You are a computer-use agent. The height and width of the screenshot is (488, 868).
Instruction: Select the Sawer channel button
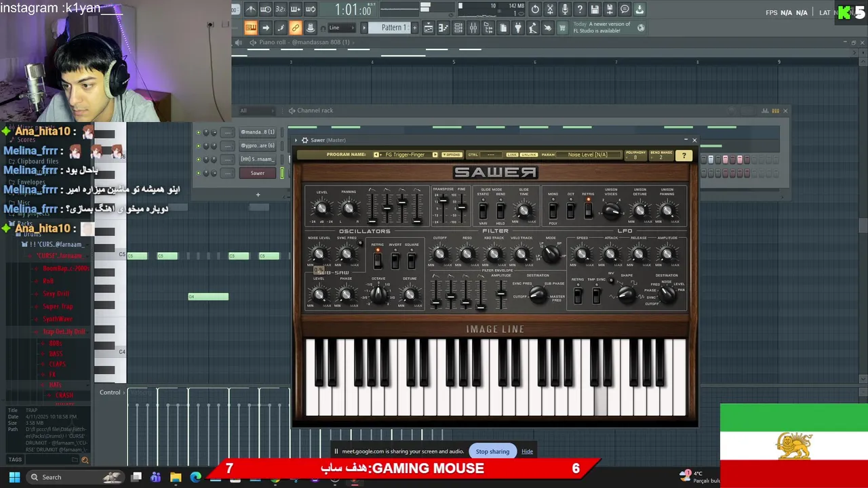(258, 173)
